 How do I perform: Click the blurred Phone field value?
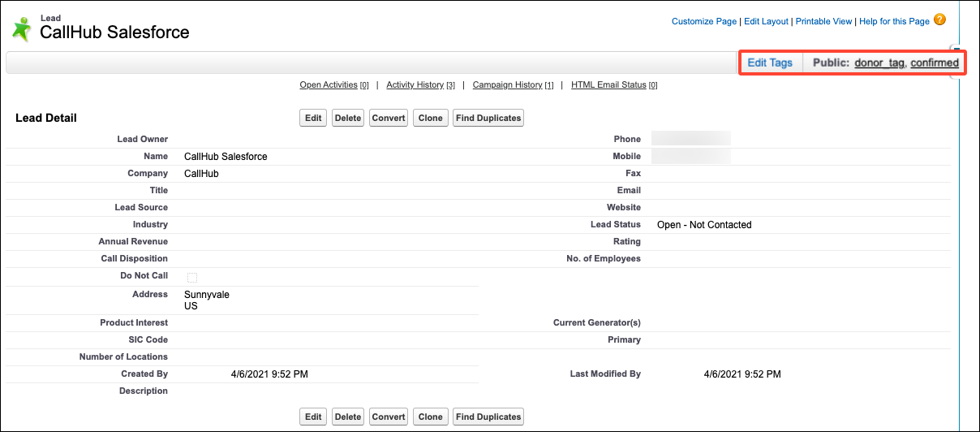690,139
